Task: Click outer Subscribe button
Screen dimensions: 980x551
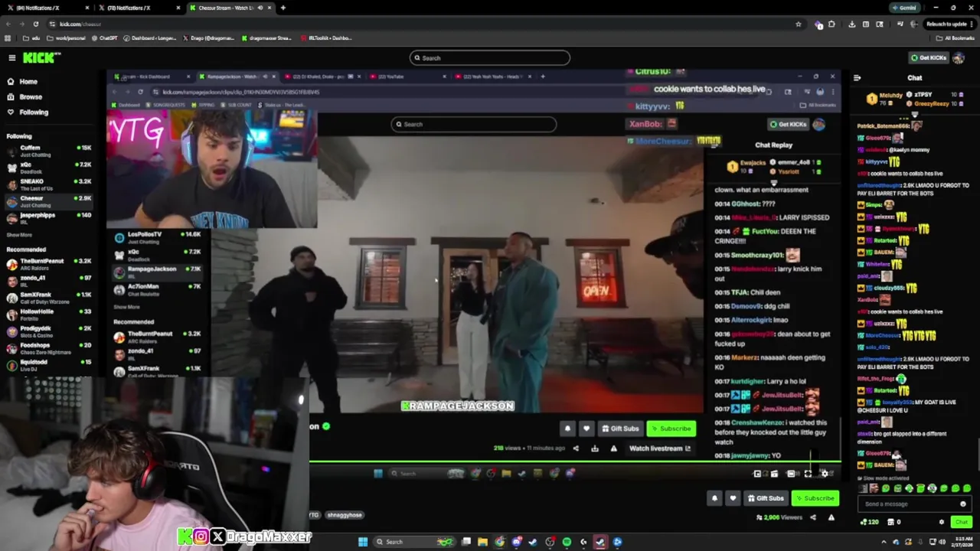Action: (815, 498)
